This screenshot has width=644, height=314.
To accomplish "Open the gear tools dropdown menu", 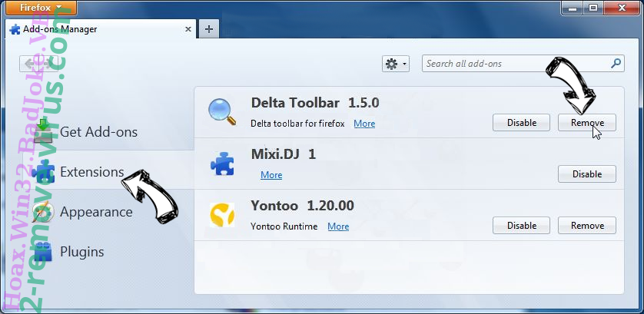I will coord(396,64).
